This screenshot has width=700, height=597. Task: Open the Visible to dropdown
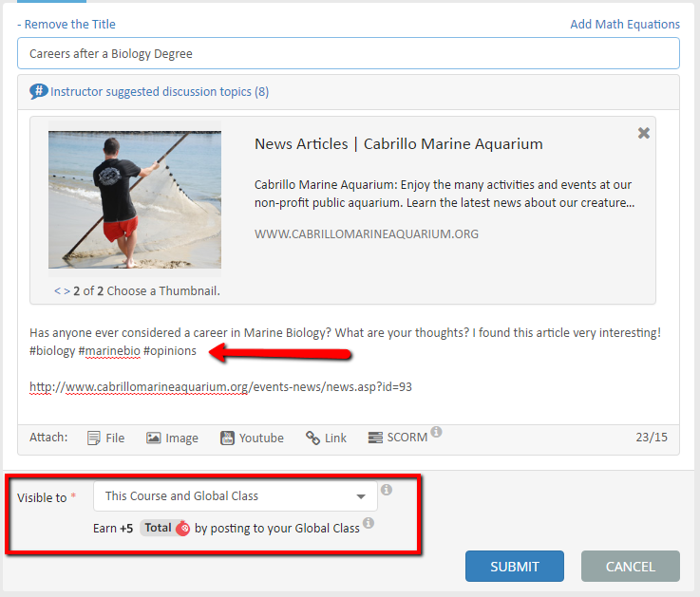pos(236,496)
